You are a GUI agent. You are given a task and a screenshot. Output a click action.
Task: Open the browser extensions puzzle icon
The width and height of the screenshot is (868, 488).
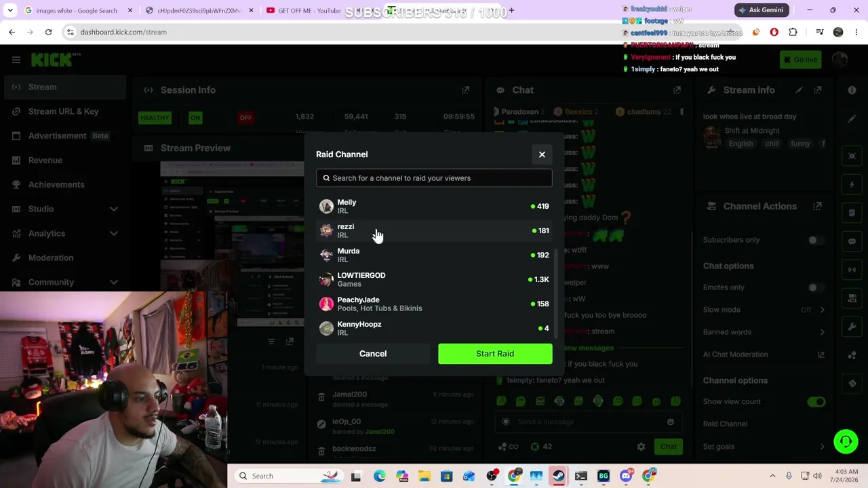tap(793, 32)
